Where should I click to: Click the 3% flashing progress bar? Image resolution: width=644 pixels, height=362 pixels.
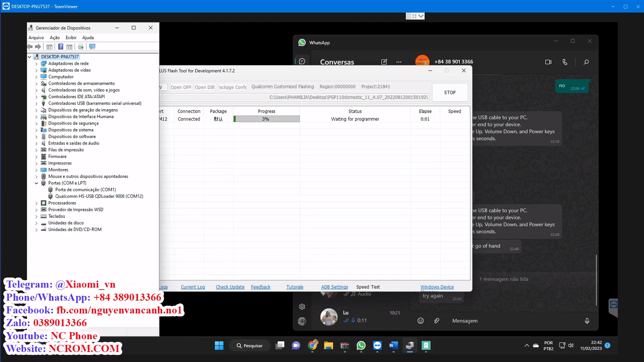click(266, 119)
